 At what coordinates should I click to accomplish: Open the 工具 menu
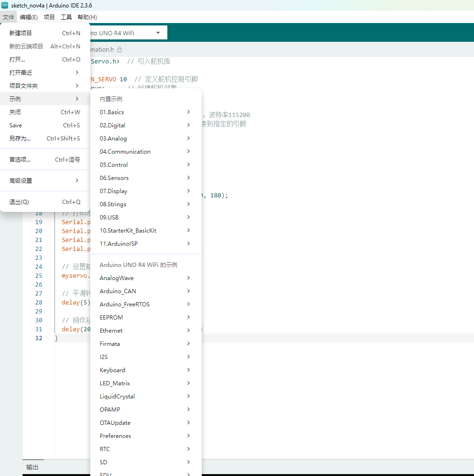tap(66, 17)
